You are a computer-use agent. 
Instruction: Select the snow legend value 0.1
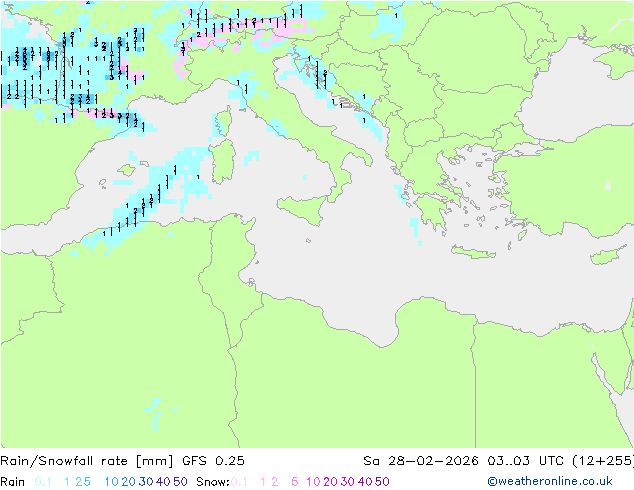tap(239, 482)
